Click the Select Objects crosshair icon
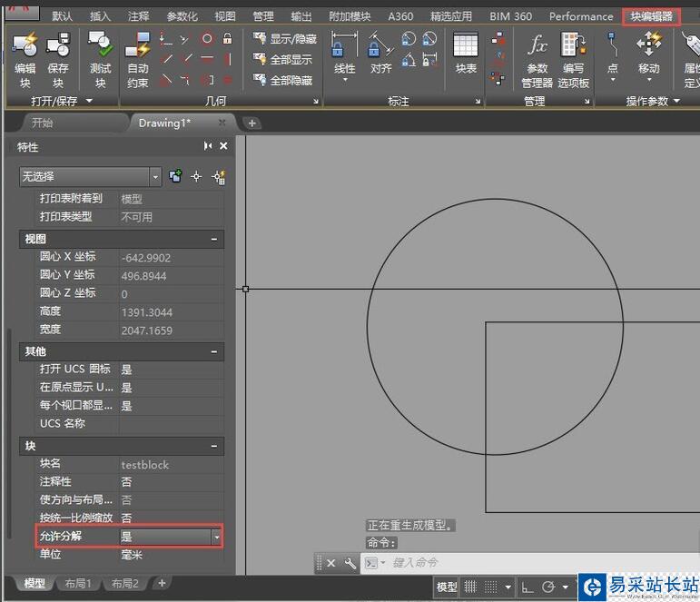This screenshot has height=602, width=700. (x=196, y=176)
